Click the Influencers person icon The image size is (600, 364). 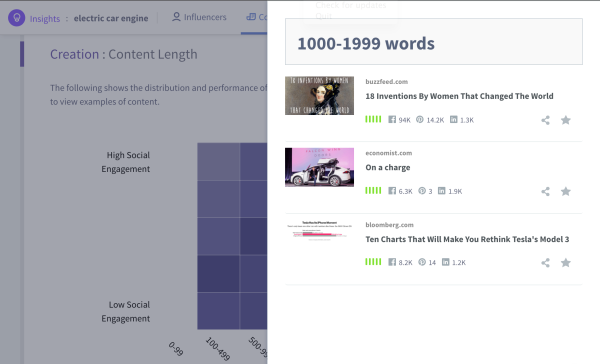(x=176, y=17)
